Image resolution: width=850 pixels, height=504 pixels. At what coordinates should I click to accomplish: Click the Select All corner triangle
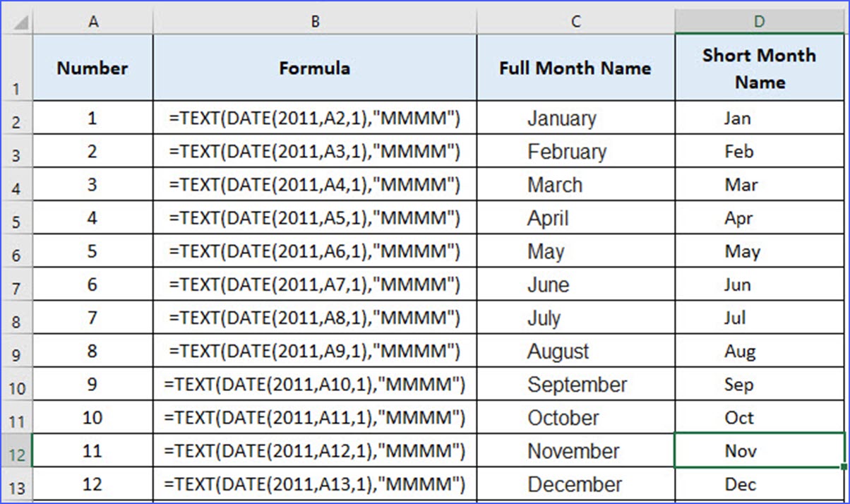[20, 23]
